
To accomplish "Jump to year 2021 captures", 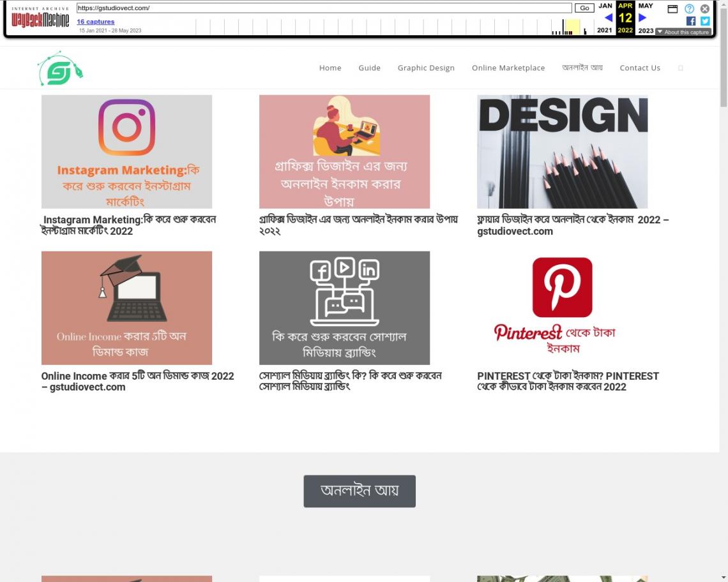I will click(605, 30).
